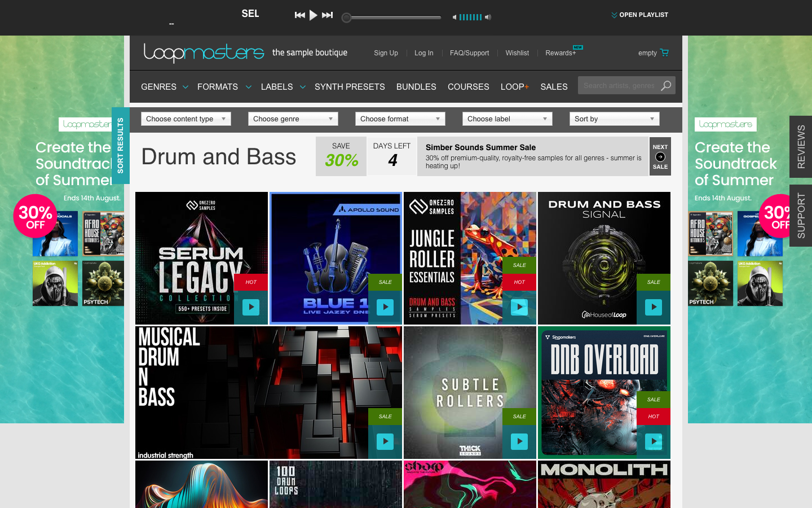Click the shopping cart icon
Image resolution: width=812 pixels, height=508 pixels.
point(664,52)
